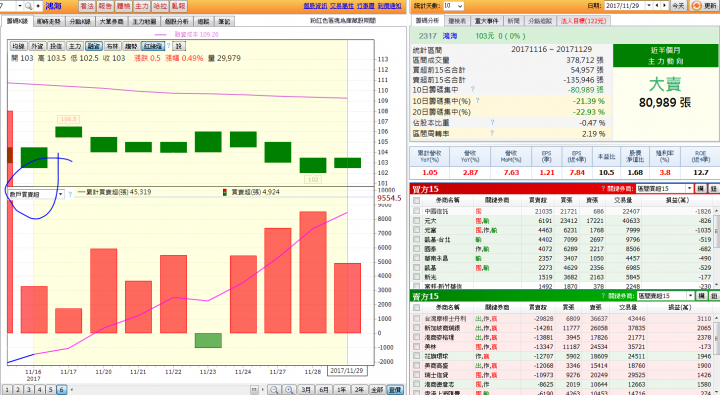720x395 pixels.
Task: Click the 看法 button
Action: point(86,6)
